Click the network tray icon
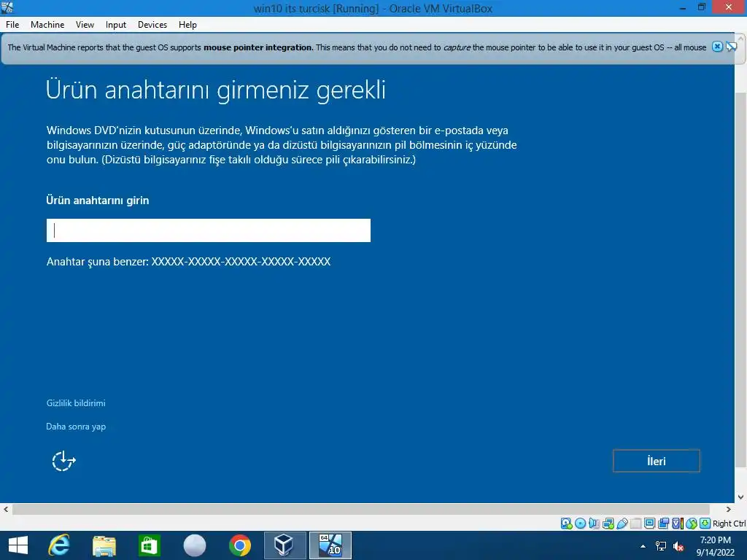The width and height of the screenshot is (747, 560). pyautogui.click(x=661, y=546)
